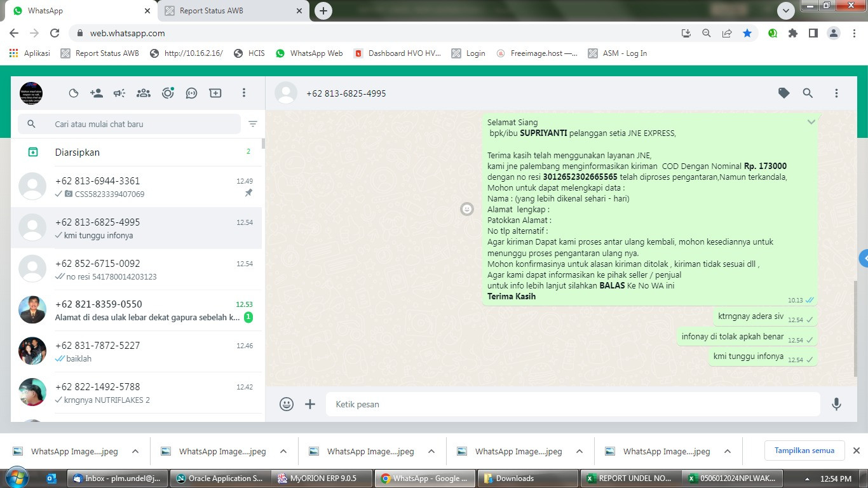This screenshot has height=488, width=868.
Task: Open the HCIS bookmark
Action: click(x=249, y=53)
